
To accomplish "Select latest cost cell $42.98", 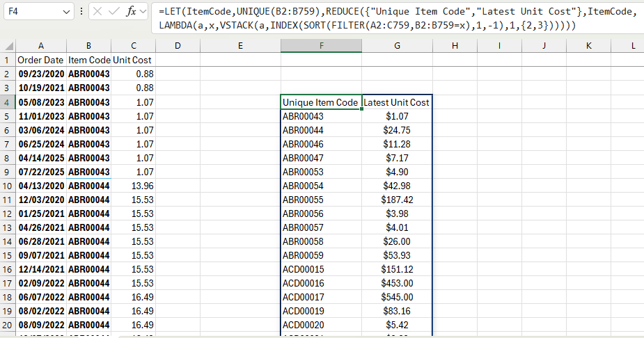I will (397, 186).
